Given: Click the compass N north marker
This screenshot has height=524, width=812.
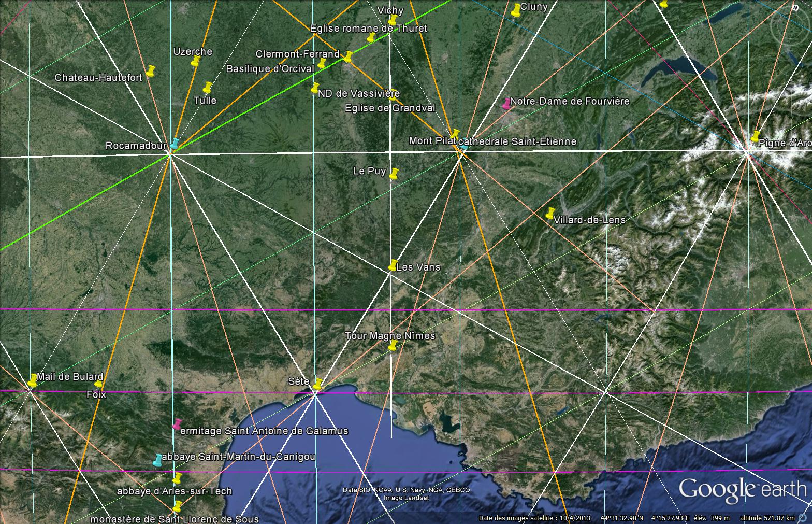Looking at the screenshot, I should 795,8.
